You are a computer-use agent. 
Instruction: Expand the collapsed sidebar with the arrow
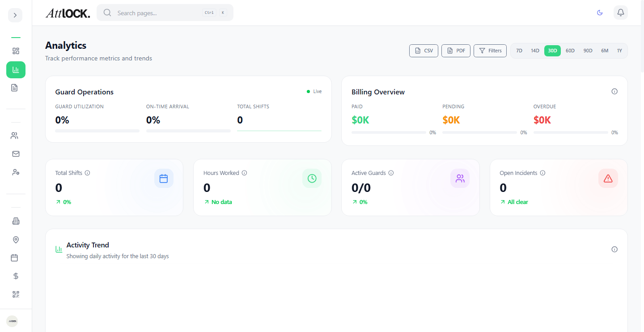coord(15,15)
